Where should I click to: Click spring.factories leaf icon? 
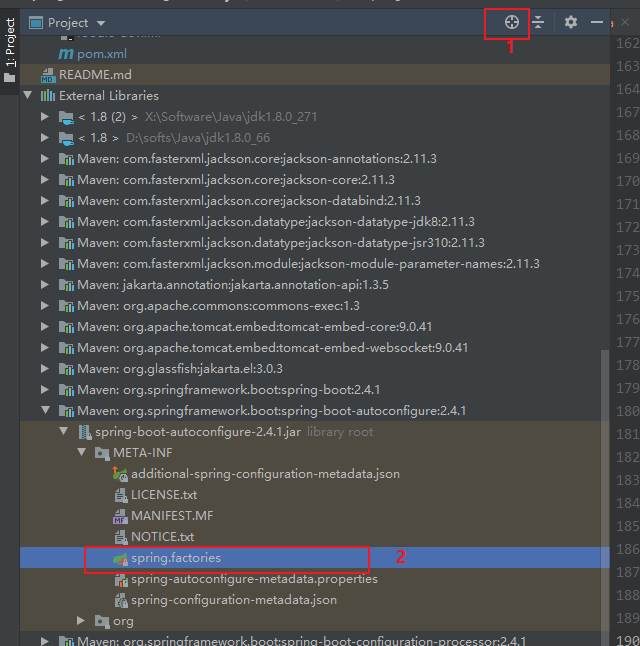[120, 559]
